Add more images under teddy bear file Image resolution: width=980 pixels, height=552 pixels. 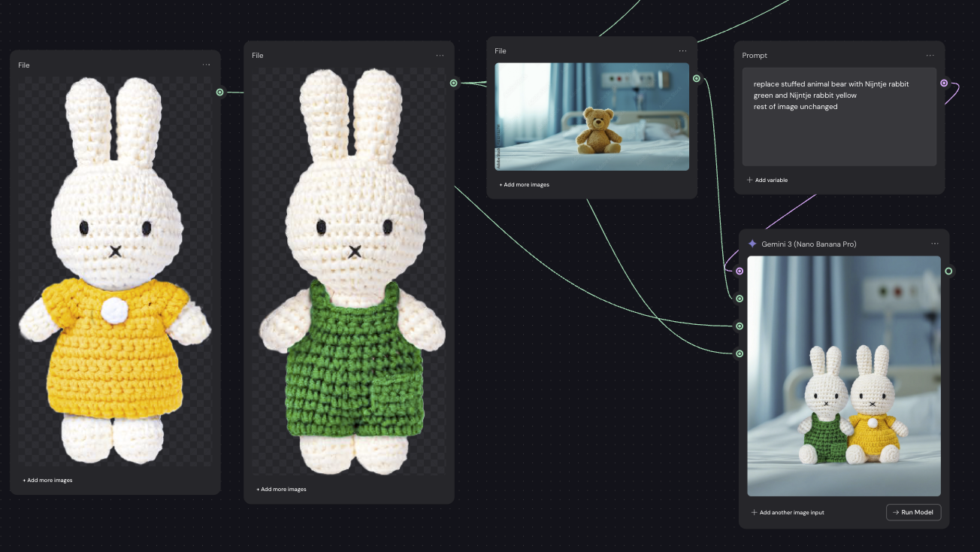[525, 184]
